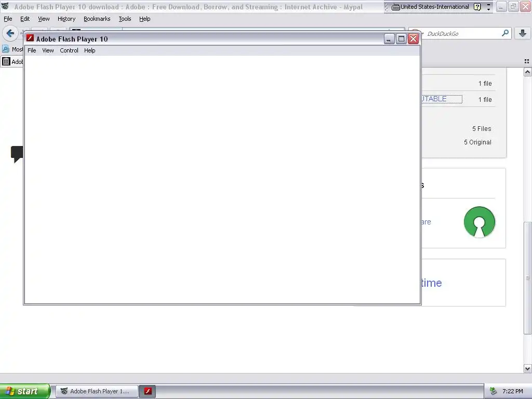
Task: Open Help menu in Adobe Flash Player window
Action: click(89, 50)
